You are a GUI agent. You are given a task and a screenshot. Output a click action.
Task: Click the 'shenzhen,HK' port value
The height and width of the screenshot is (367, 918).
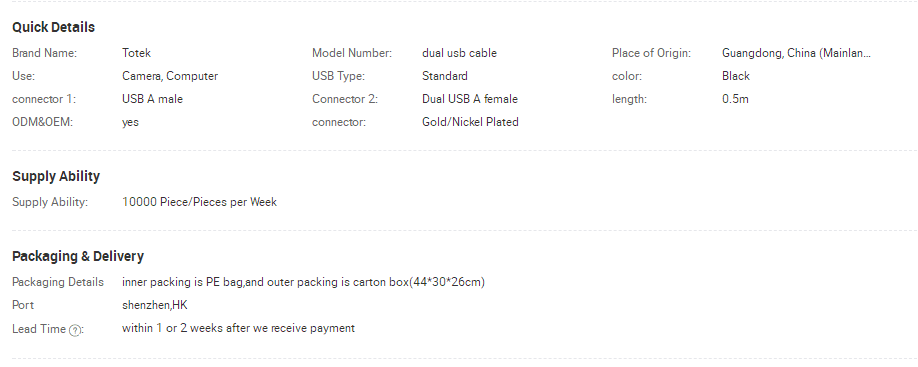point(155,305)
